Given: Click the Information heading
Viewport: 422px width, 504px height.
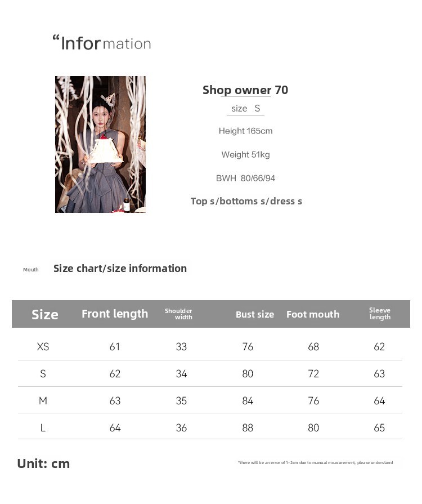Looking at the screenshot, I should pyautogui.click(x=102, y=43).
